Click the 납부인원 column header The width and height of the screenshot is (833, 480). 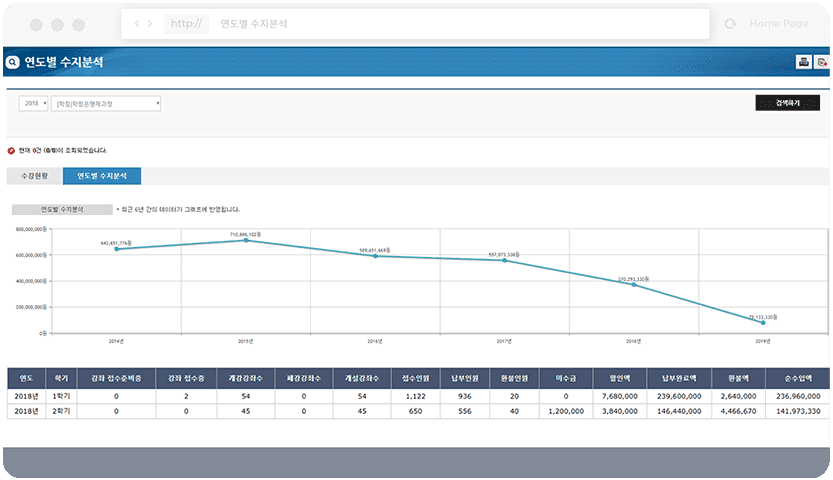[x=465, y=379]
